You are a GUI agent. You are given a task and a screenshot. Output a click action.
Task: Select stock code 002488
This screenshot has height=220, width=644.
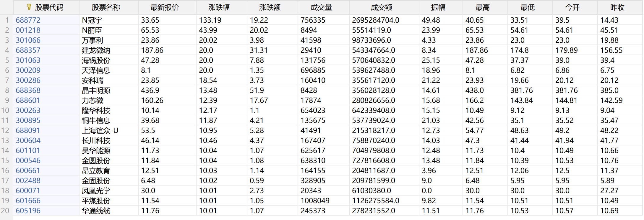pyautogui.click(x=28, y=180)
